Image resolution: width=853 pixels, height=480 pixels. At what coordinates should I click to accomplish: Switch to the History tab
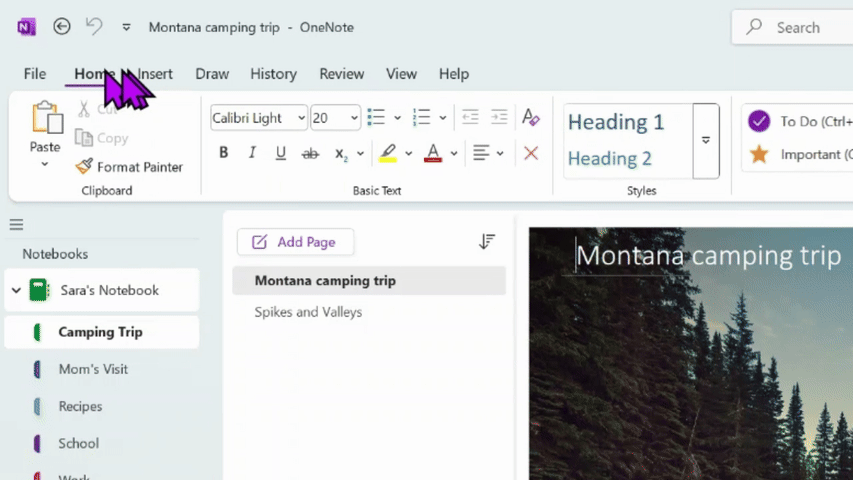coord(274,73)
